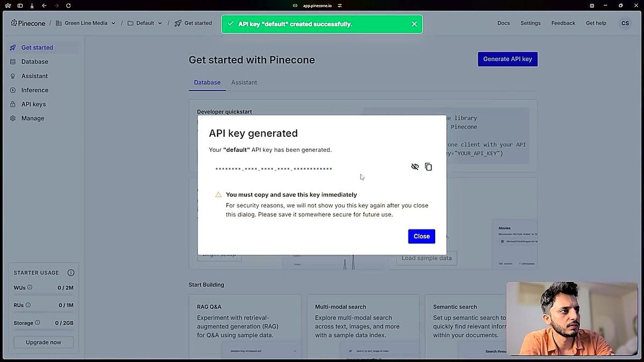Viewport: 644px width, 362px height.
Task: Reload the page with the refresh icon
Action: [x=68, y=5]
